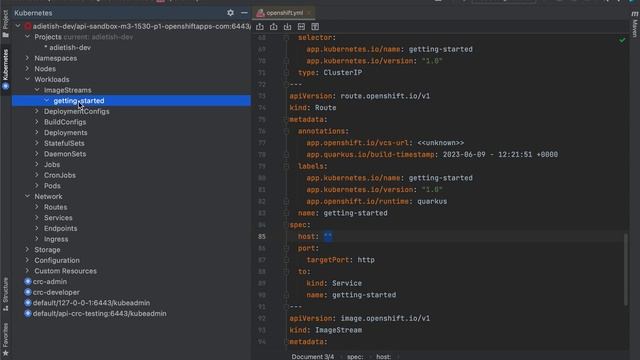Fold the spec: block on line 84
Screen dimensions: 640x360
(x=286, y=224)
